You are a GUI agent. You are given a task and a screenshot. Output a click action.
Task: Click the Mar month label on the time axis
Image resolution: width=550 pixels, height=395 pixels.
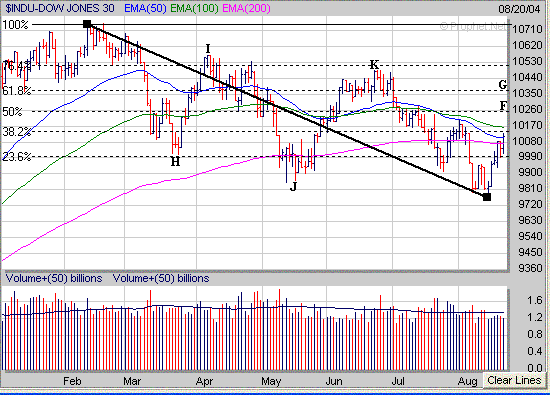point(132,381)
